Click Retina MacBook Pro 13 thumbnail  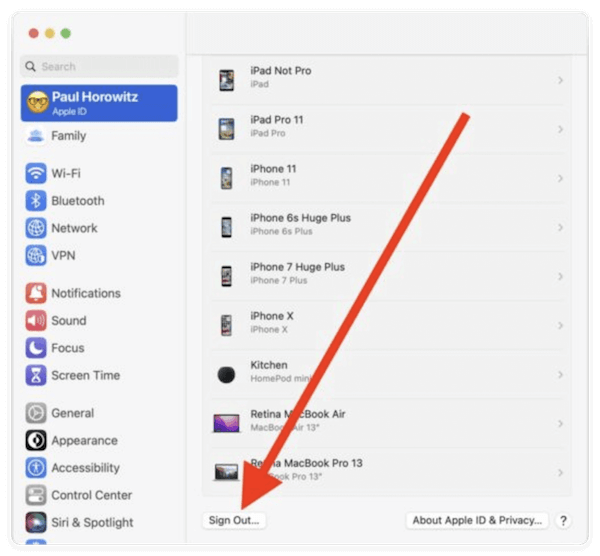(x=226, y=472)
